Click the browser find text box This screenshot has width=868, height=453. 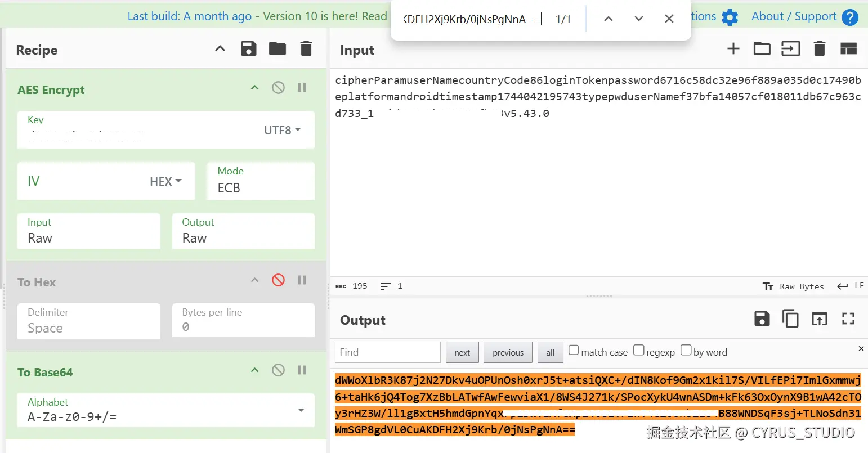click(472, 19)
